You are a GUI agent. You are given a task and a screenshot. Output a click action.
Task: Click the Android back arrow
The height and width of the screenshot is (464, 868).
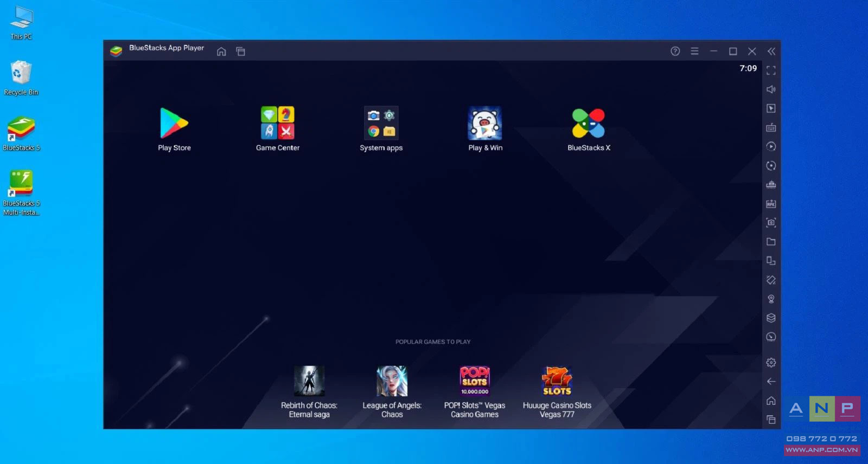tap(771, 382)
